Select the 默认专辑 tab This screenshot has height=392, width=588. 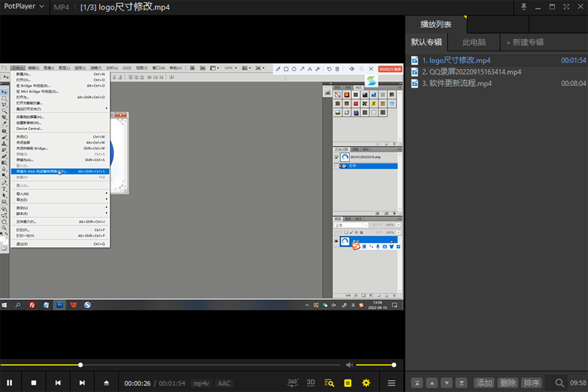426,42
